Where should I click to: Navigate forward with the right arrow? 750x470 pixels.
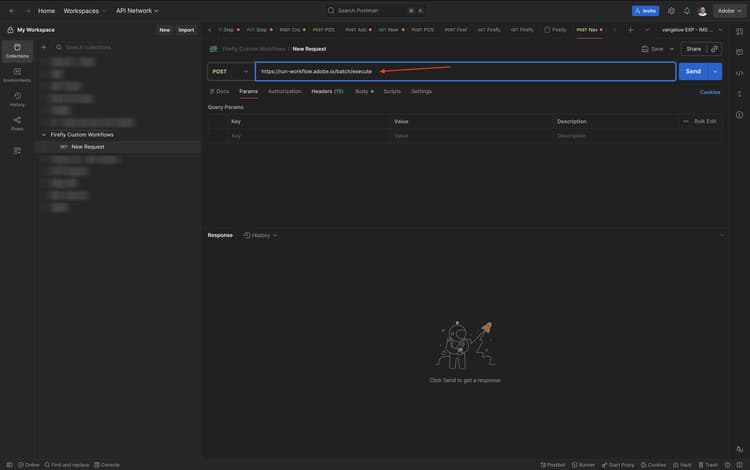27,11
